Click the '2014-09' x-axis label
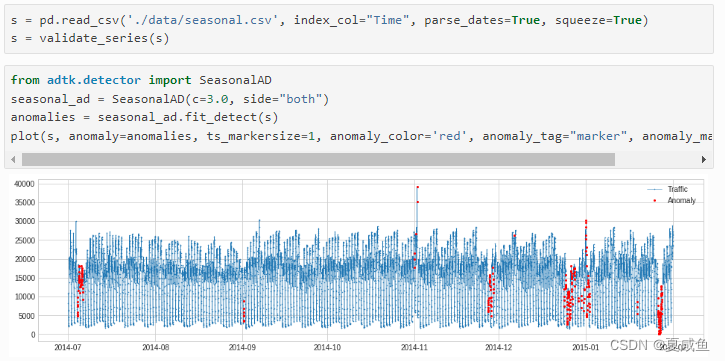The width and height of the screenshot is (725, 361). [x=243, y=348]
